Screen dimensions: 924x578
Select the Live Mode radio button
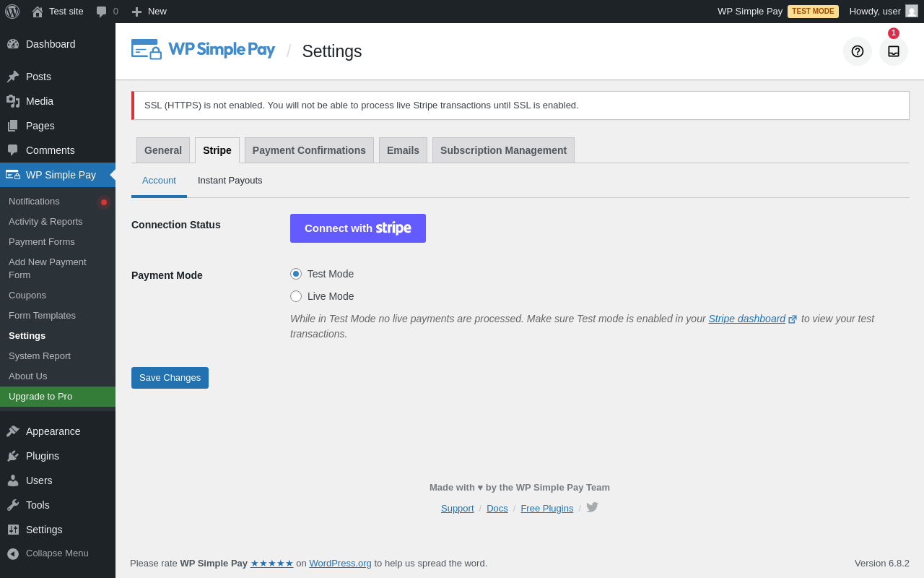click(x=296, y=296)
